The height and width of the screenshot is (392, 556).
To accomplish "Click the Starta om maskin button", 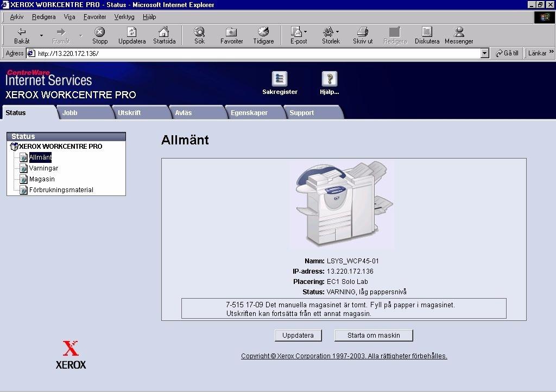I will (374, 336).
